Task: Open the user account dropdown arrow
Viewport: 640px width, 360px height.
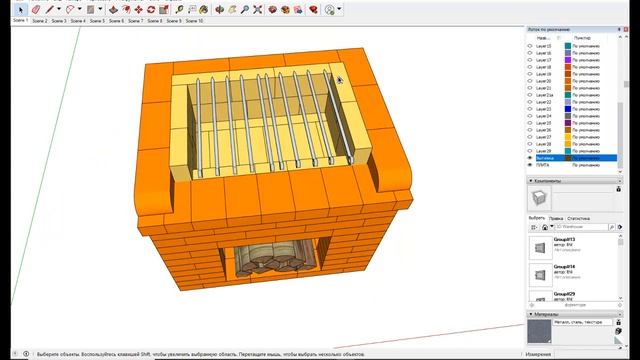Action: [339, 9]
